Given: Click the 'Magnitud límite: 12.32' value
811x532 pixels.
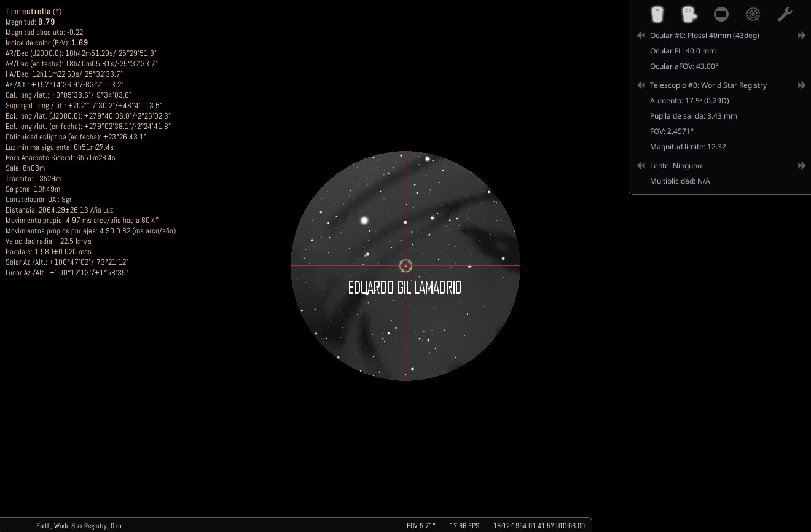Looking at the screenshot, I should (x=688, y=147).
